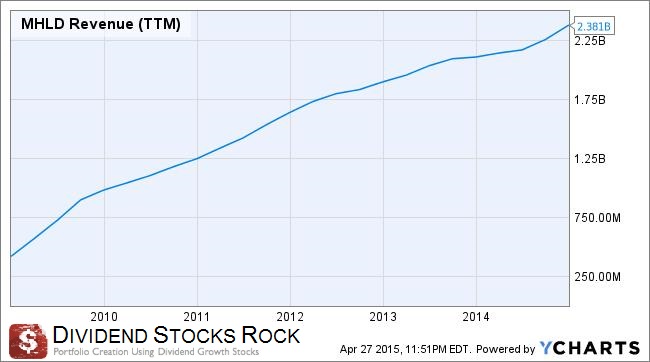Screen dimensions: 650x362
Task: Select the 2.25B y-axis label
Action: (589, 41)
